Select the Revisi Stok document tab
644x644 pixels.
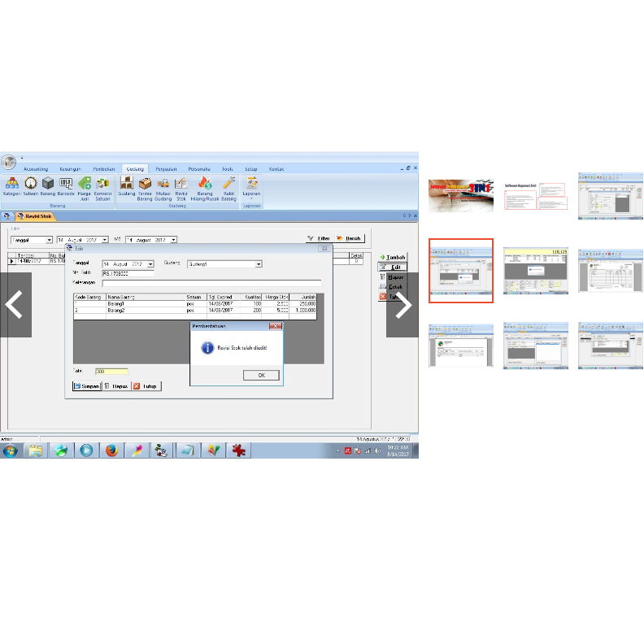tap(35, 216)
